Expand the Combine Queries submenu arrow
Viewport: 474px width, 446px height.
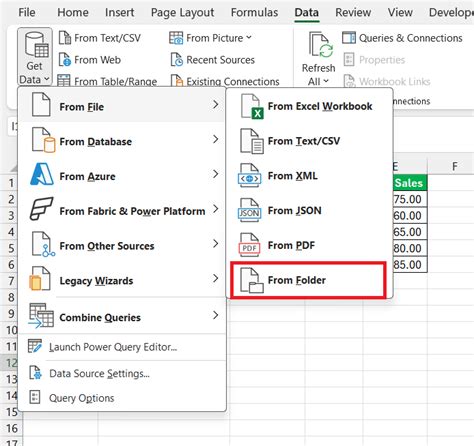coord(216,315)
